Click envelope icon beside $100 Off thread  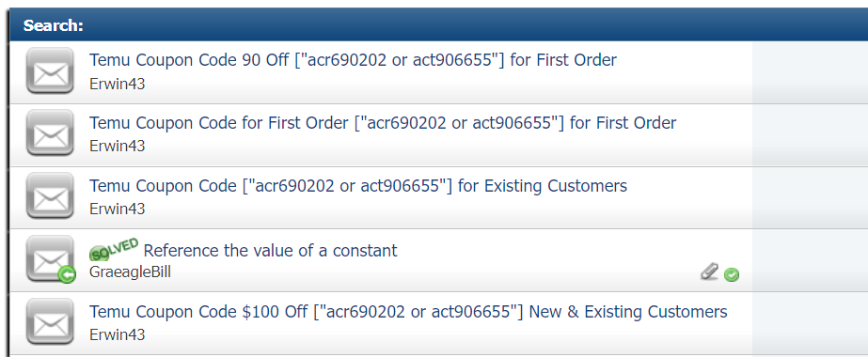50,321
